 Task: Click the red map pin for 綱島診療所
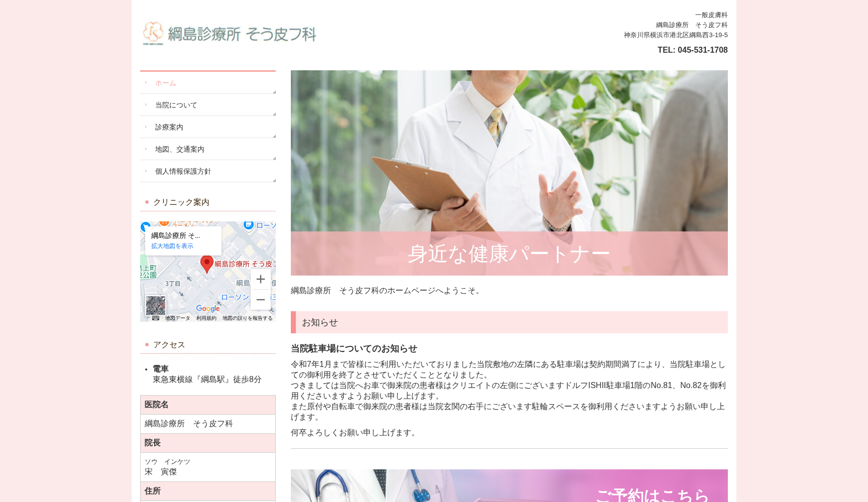tap(206, 262)
